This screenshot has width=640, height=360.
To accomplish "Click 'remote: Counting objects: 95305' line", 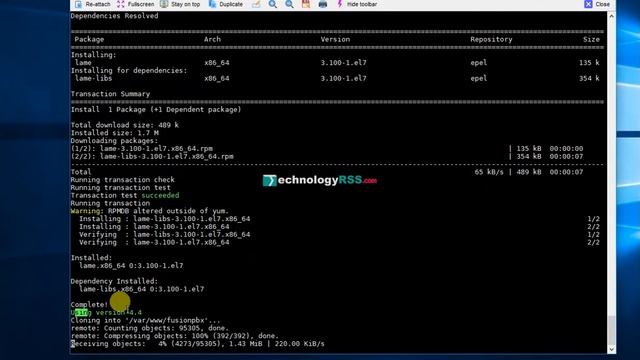I will [150, 328].
